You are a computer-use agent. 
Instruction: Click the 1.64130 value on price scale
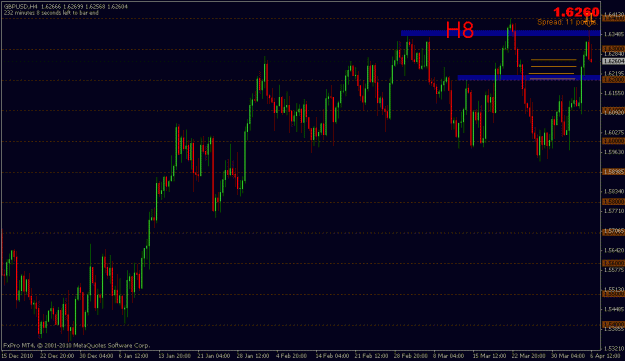tap(614, 15)
